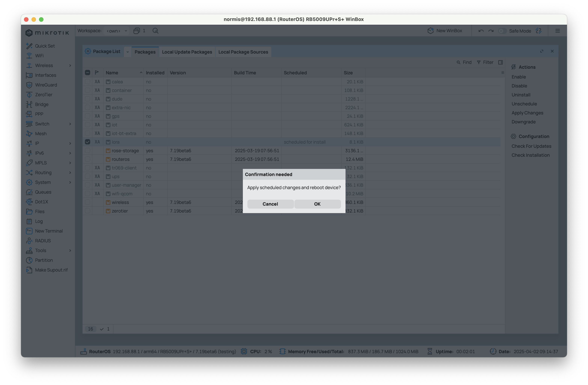
Task: Sort packages by the Name column header
Action: click(x=112, y=72)
